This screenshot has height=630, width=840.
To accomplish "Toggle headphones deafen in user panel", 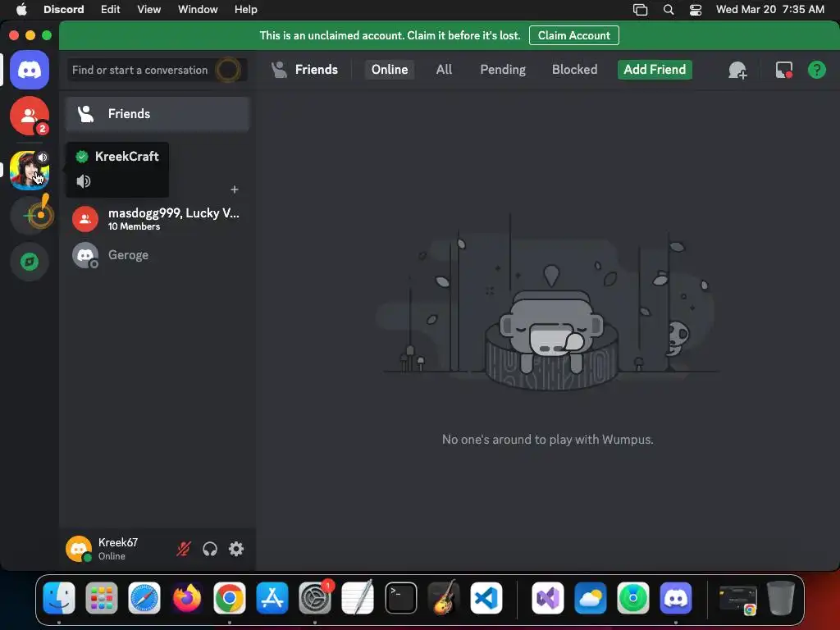I will coord(209,549).
